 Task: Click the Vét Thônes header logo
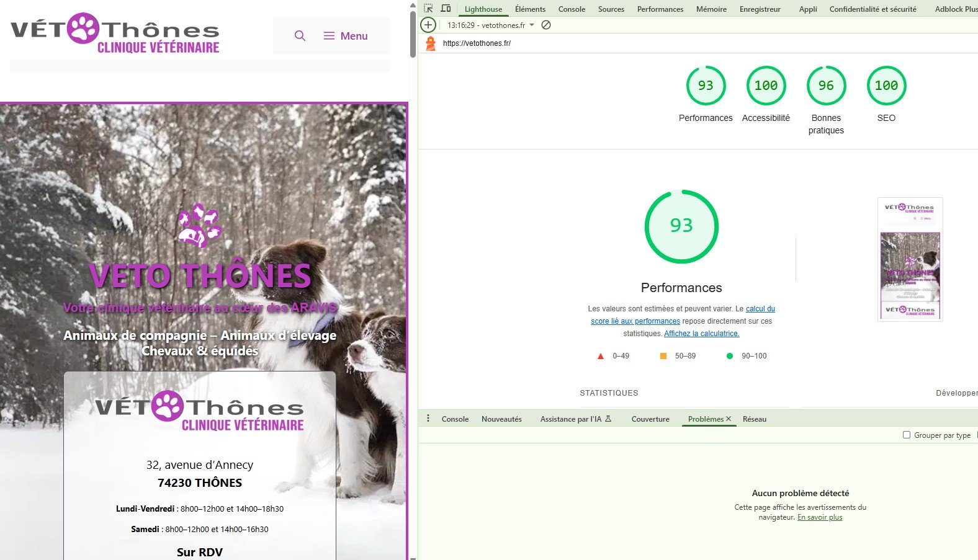tap(115, 33)
